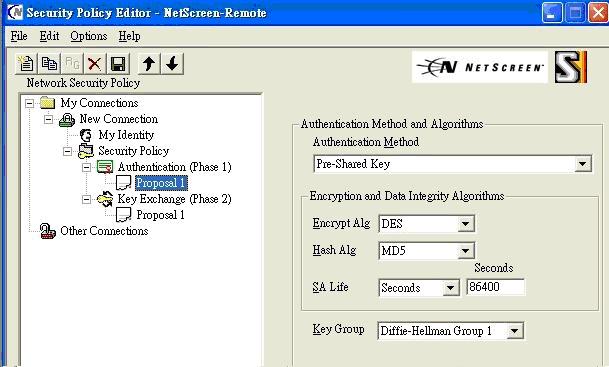Select the Other Connections icon

pyautogui.click(x=48, y=231)
